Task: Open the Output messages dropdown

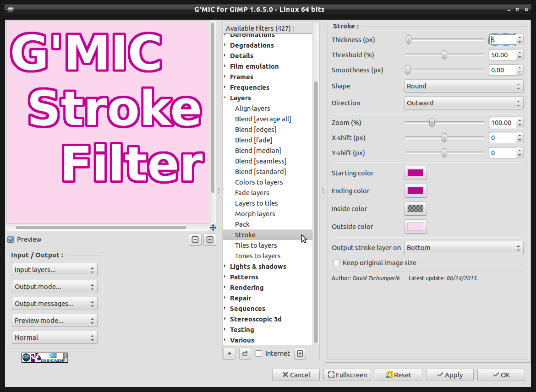Action: [x=55, y=304]
